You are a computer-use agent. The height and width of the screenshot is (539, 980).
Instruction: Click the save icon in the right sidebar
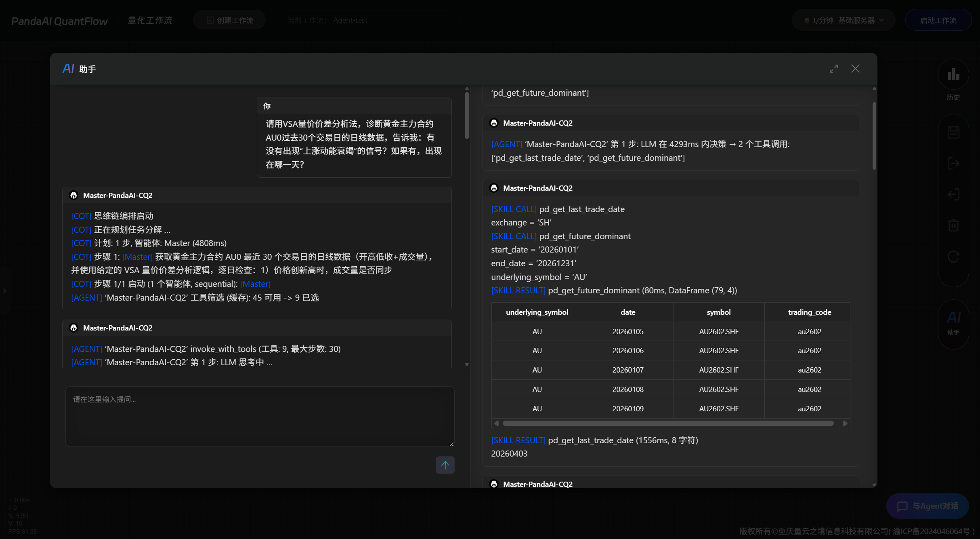953,131
